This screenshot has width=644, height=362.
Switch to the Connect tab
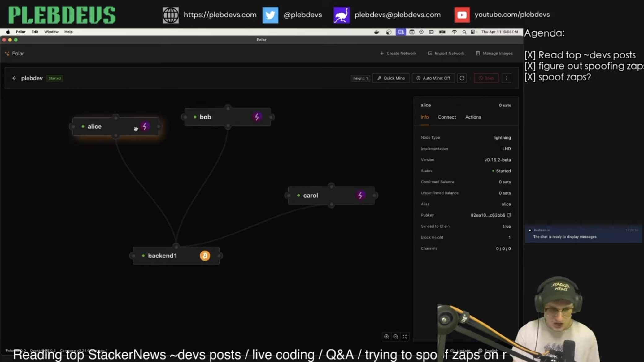tap(447, 117)
